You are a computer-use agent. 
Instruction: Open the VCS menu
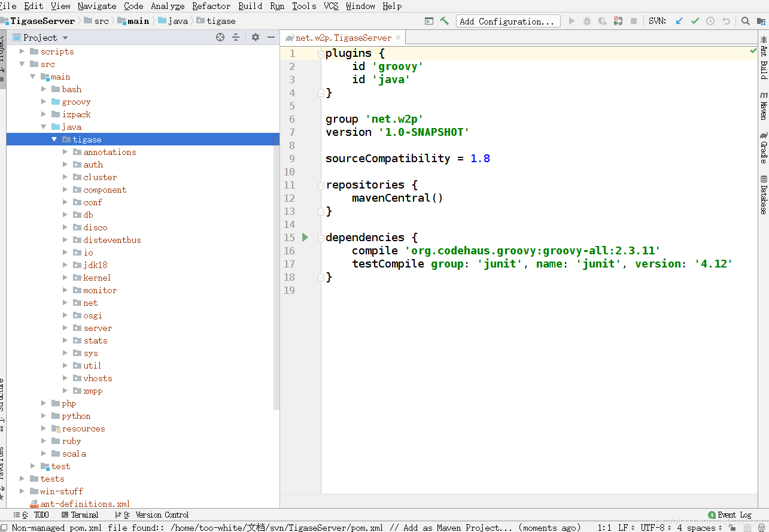click(x=331, y=6)
